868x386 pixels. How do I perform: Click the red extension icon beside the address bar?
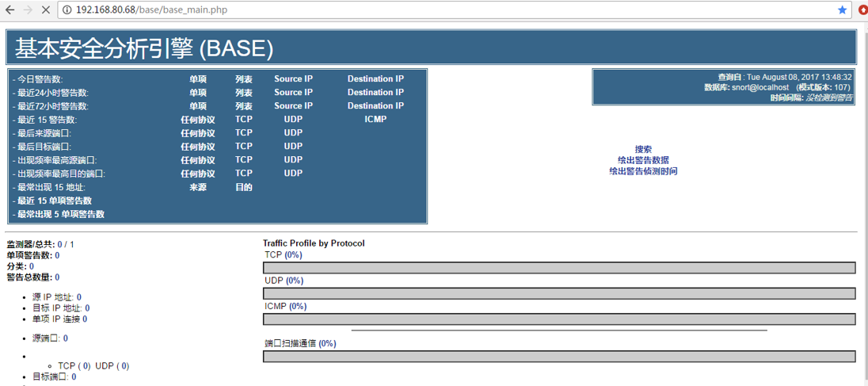[x=863, y=10]
